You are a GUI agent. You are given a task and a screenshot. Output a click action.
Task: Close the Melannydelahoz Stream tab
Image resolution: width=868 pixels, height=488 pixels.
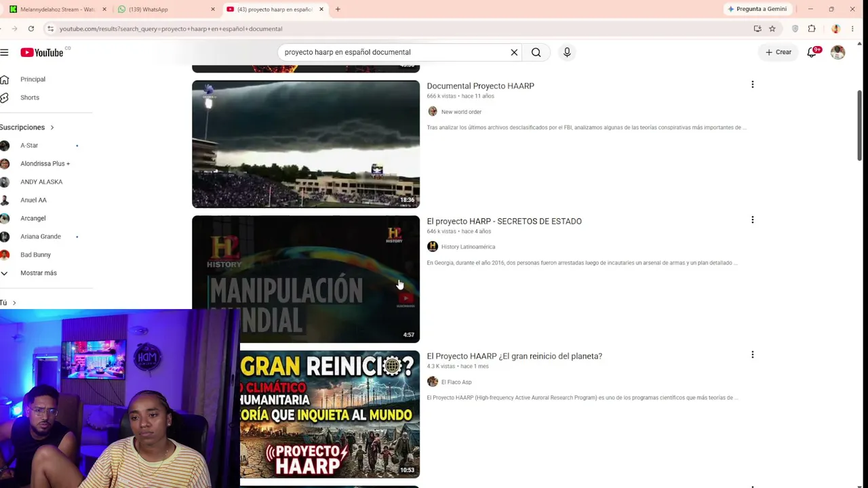[x=104, y=9]
